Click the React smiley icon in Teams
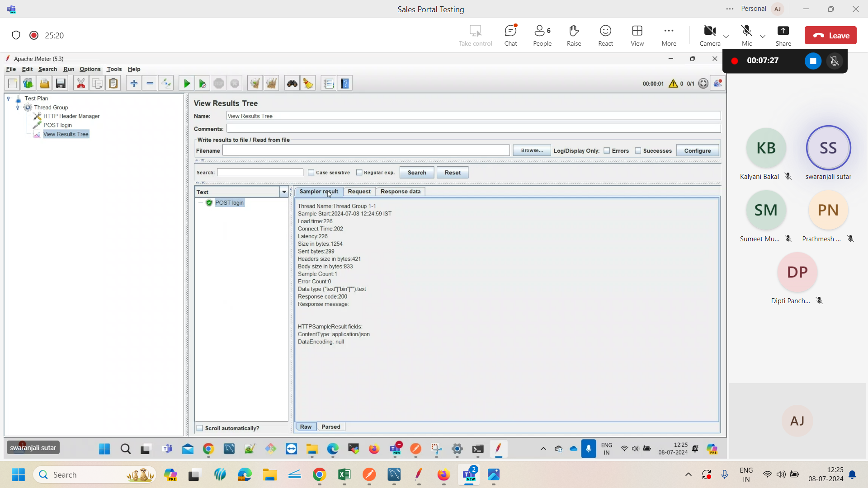Image resolution: width=868 pixels, height=488 pixels. click(605, 35)
